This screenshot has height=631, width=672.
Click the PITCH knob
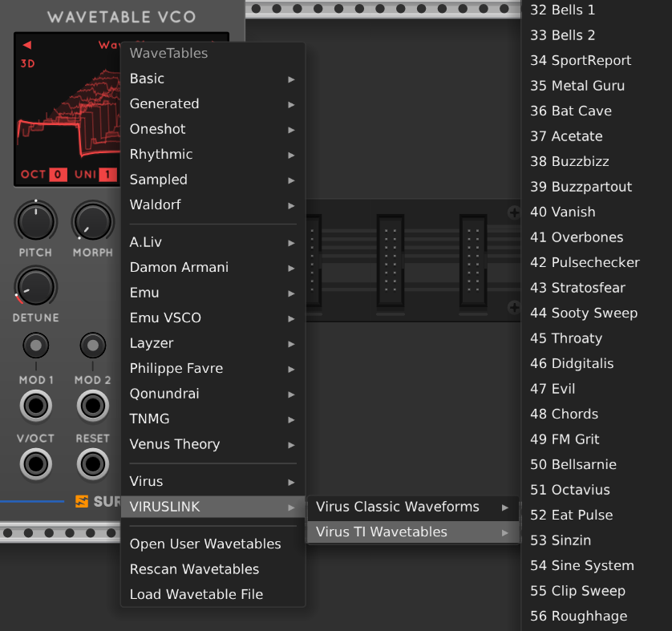(x=36, y=221)
